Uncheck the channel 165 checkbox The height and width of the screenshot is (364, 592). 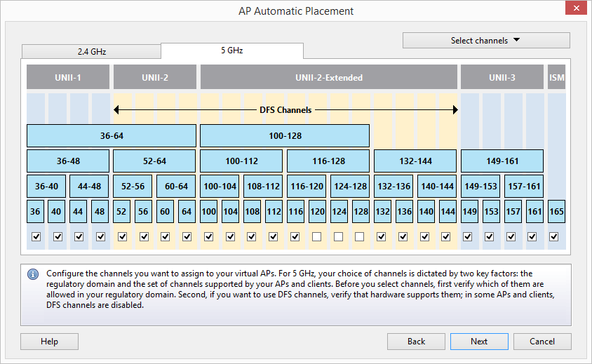554,237
